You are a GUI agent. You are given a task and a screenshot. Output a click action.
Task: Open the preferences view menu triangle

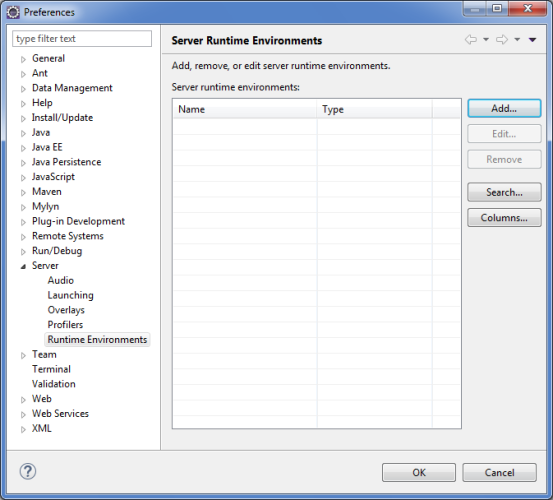point(533,40)
